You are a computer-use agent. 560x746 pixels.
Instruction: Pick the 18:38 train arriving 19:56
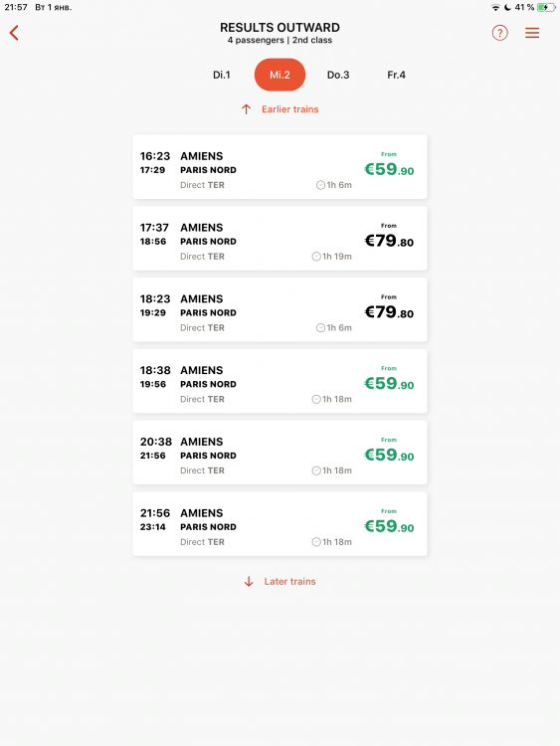280,381
